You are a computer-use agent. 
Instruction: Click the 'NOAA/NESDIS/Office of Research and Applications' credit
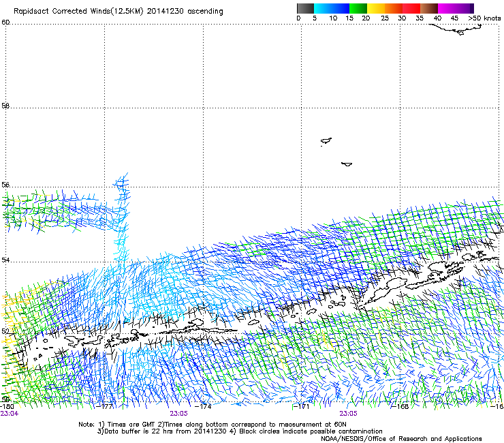(401, 439)
